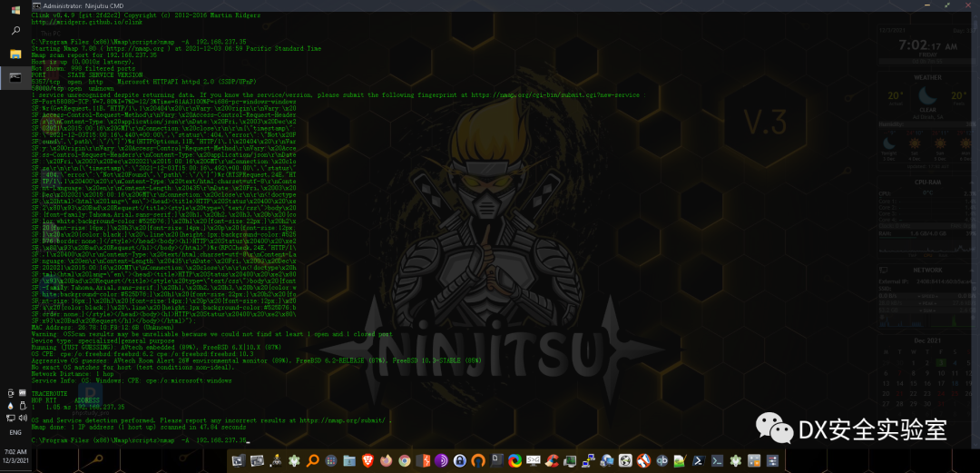Click the Dec 2021 calendar header

928,340
